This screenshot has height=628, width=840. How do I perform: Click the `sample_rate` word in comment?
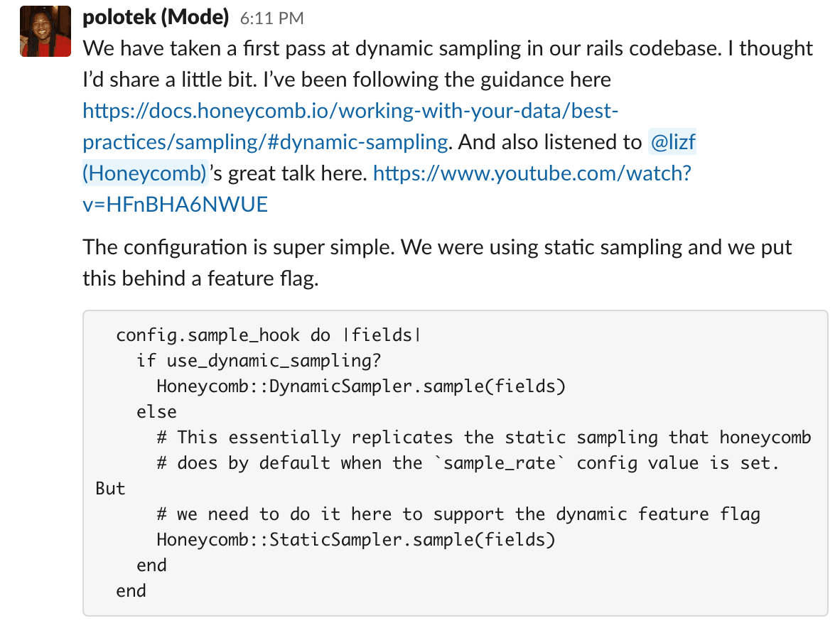pos(500,463)
